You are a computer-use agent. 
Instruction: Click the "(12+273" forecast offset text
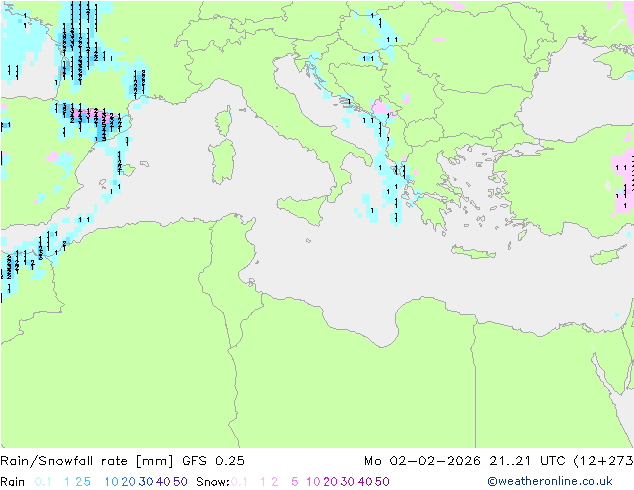tap(604, 461)
